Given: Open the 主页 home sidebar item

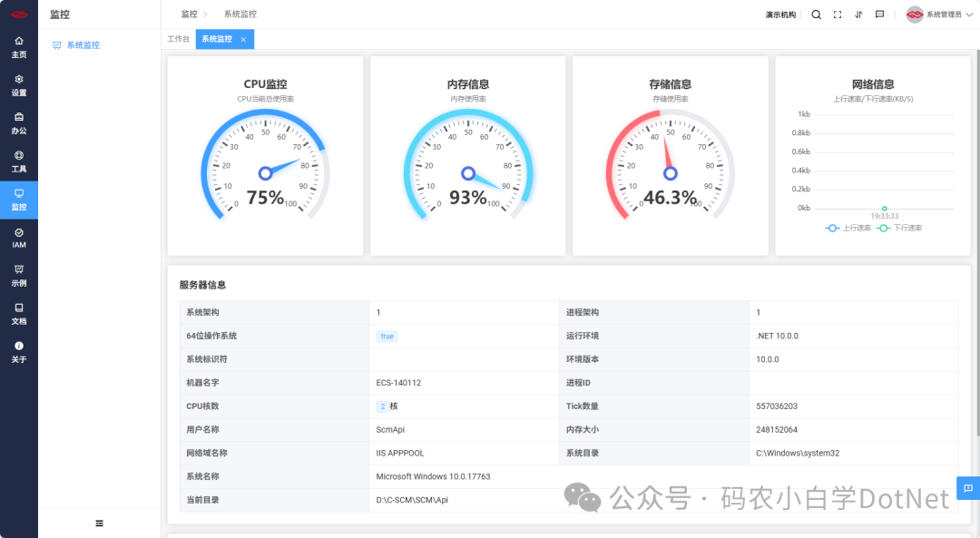Looking at the screenshot, I should [19, 47].
